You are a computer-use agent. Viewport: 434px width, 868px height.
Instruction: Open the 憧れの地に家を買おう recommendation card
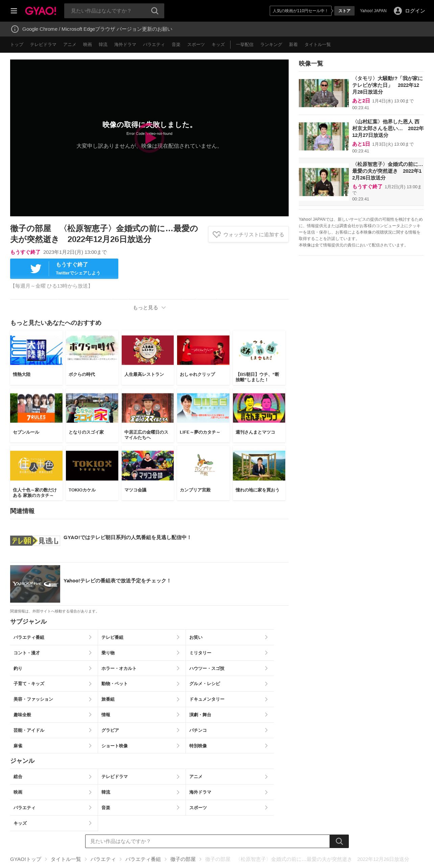coord(259,473)
